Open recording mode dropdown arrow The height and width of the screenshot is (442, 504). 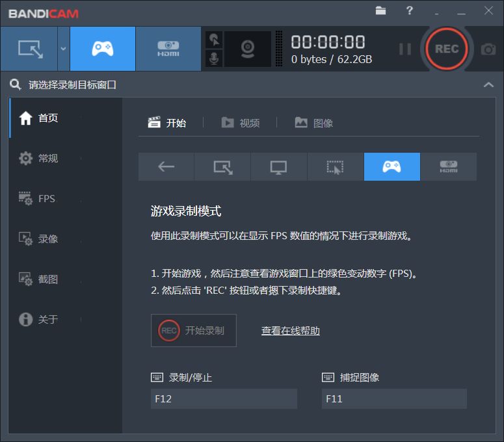[x=63, y=49]
